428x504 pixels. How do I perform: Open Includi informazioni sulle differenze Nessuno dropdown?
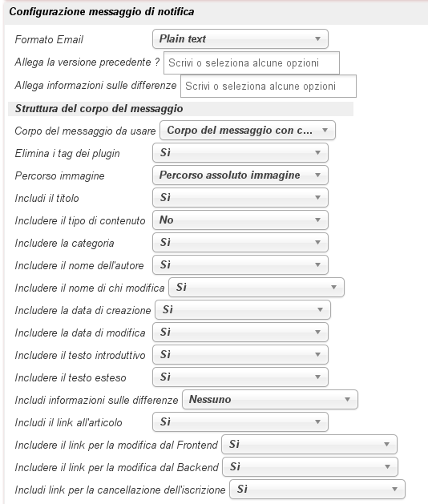(x=270, y=400)
